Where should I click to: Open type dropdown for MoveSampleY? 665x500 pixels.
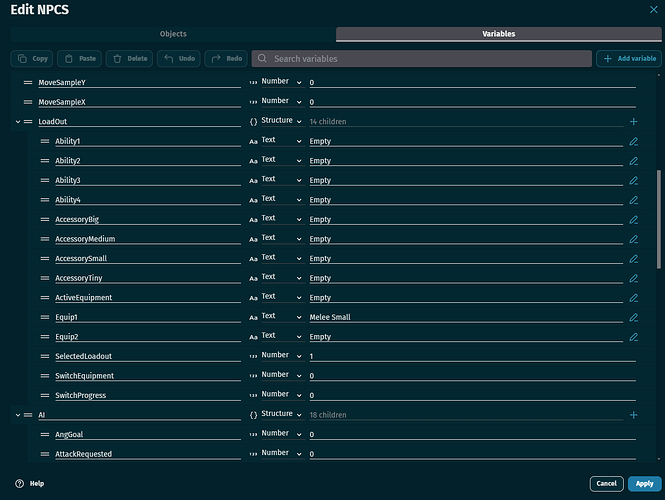click(281, 81)
